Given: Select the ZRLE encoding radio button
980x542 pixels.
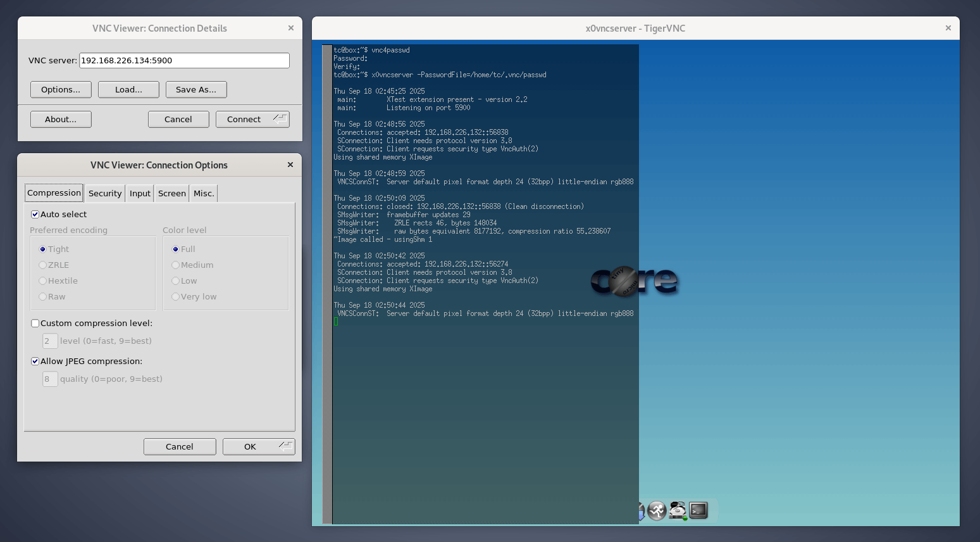Looking at the screenshot, I should [43, 265].
